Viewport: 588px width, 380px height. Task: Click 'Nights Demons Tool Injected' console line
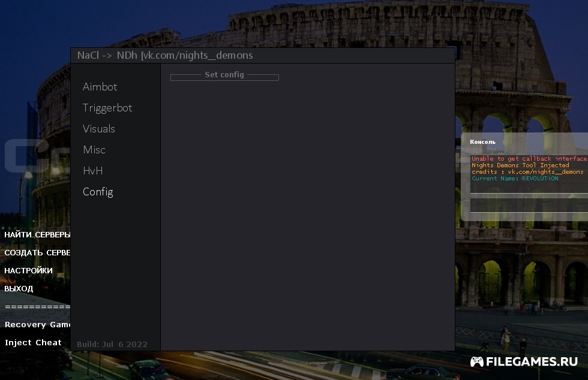[520, 165]
